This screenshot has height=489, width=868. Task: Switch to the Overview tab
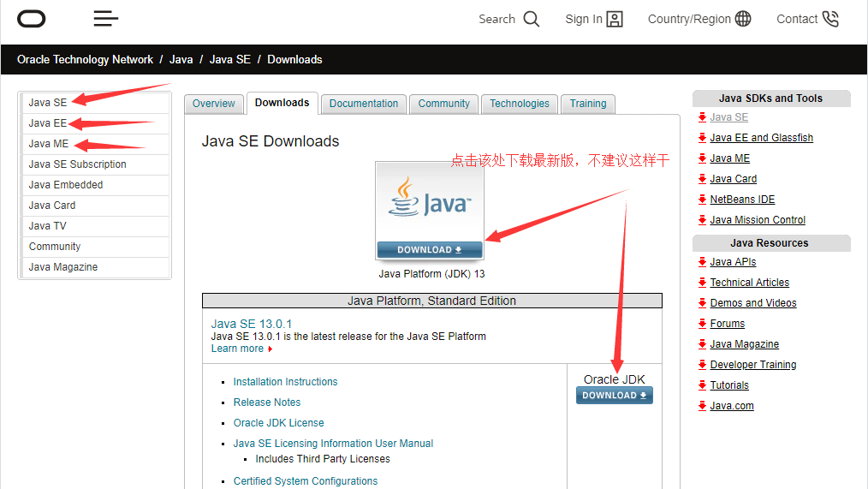click(x=214, y=104)
